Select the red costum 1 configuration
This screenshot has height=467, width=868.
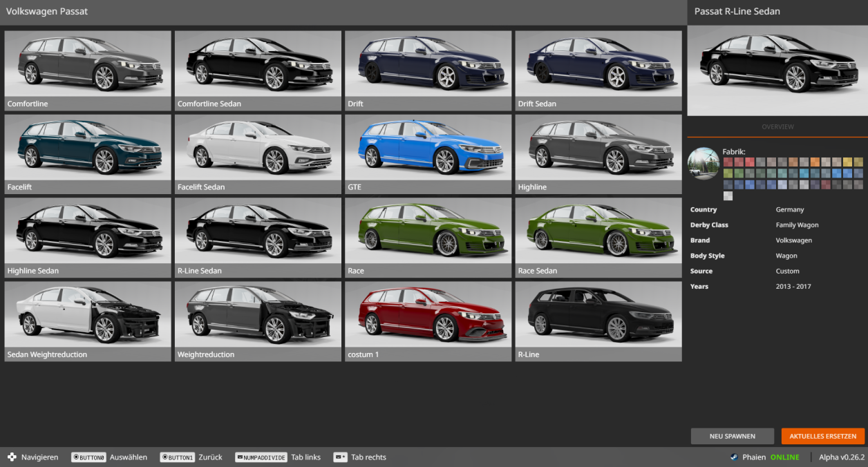(x=428, y=321)
